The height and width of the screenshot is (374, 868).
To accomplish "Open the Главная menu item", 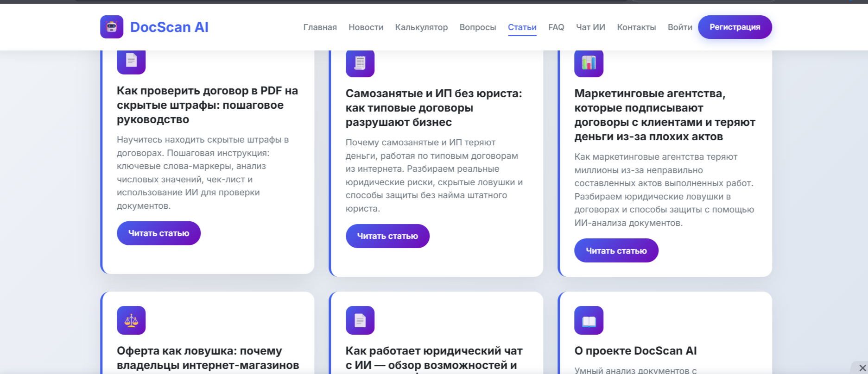I will point(320,27).
